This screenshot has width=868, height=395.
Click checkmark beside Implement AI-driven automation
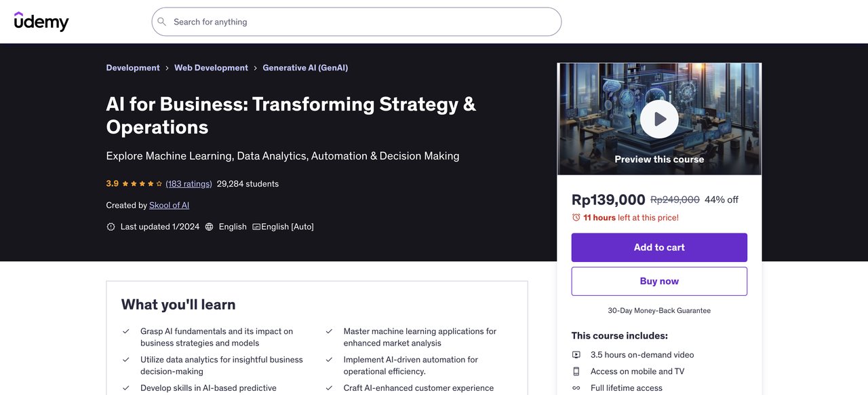(x=329, y=360)
